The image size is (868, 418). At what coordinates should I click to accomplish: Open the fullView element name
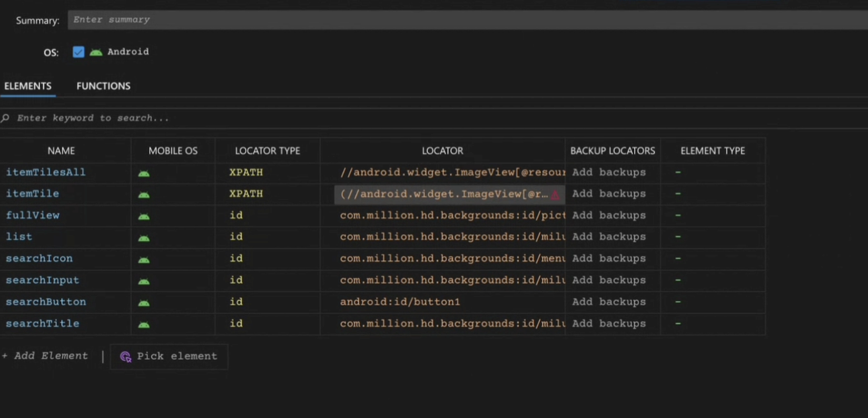(33, 215)
